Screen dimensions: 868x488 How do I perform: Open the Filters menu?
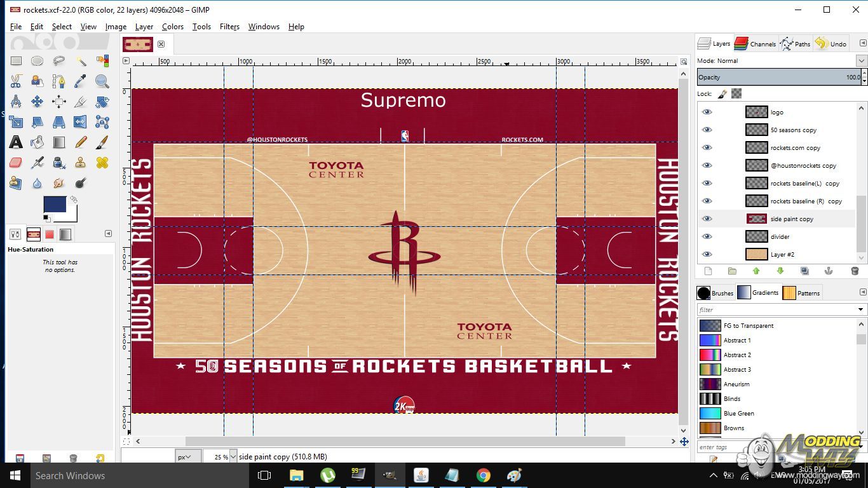(229, 27)
